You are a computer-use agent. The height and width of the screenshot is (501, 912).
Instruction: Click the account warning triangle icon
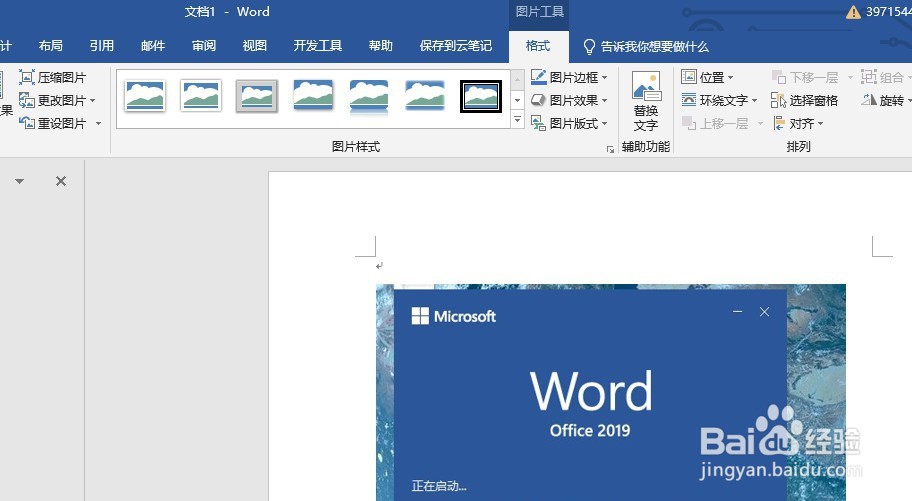point(853,12)
